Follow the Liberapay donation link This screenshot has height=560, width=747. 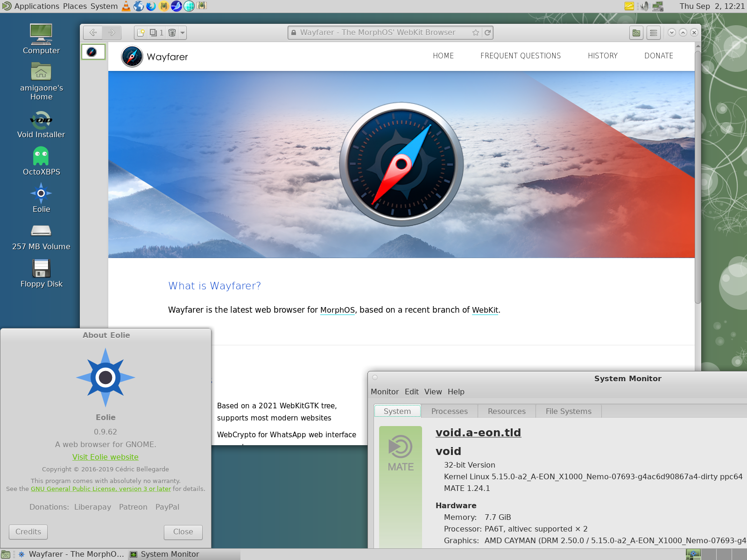[x=93, y=507]
